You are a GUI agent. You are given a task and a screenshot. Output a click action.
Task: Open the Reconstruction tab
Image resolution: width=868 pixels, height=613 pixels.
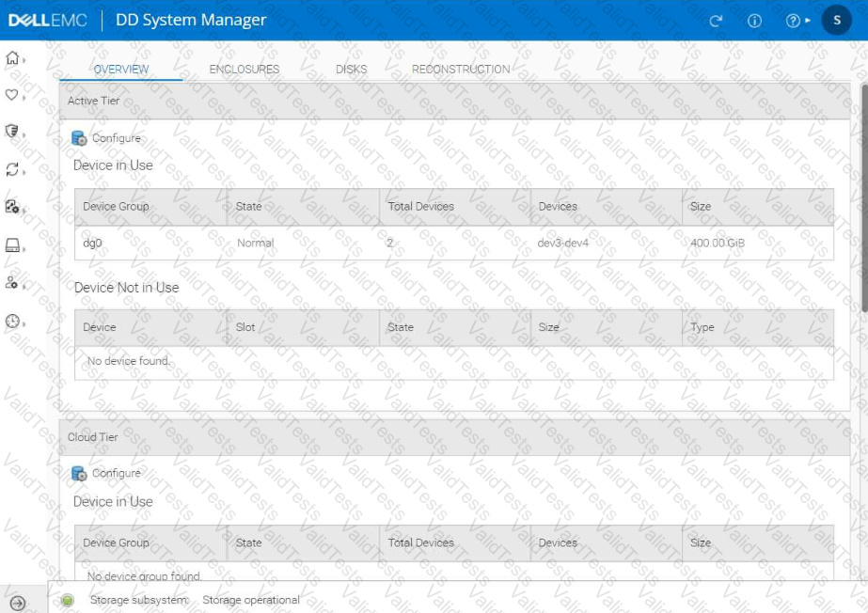tap(461, 70)
